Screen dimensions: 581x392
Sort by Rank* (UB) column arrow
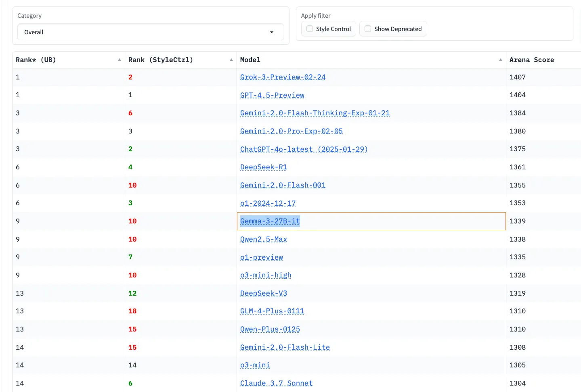tap(120, 60)
